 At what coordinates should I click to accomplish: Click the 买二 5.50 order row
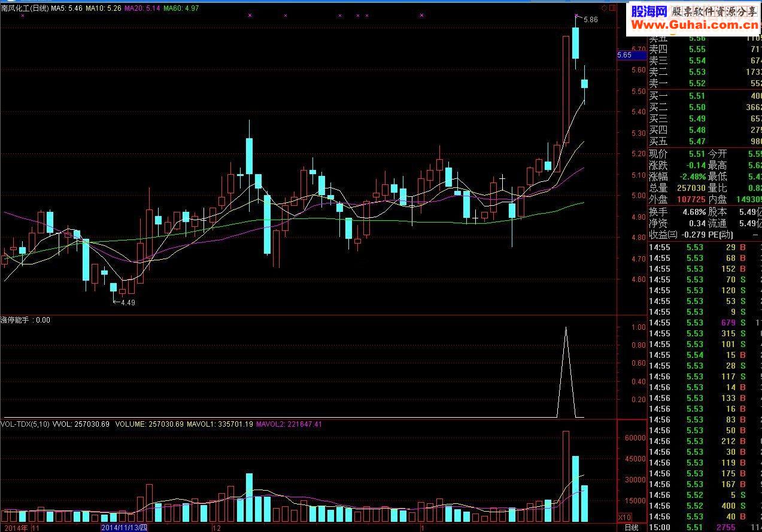(x=705, y=107)
